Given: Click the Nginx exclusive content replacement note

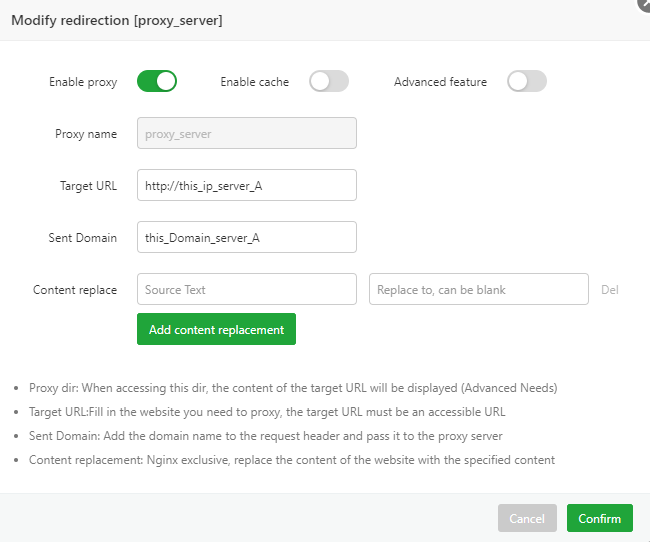Looking at the screenshot, I should click(292, 460).
